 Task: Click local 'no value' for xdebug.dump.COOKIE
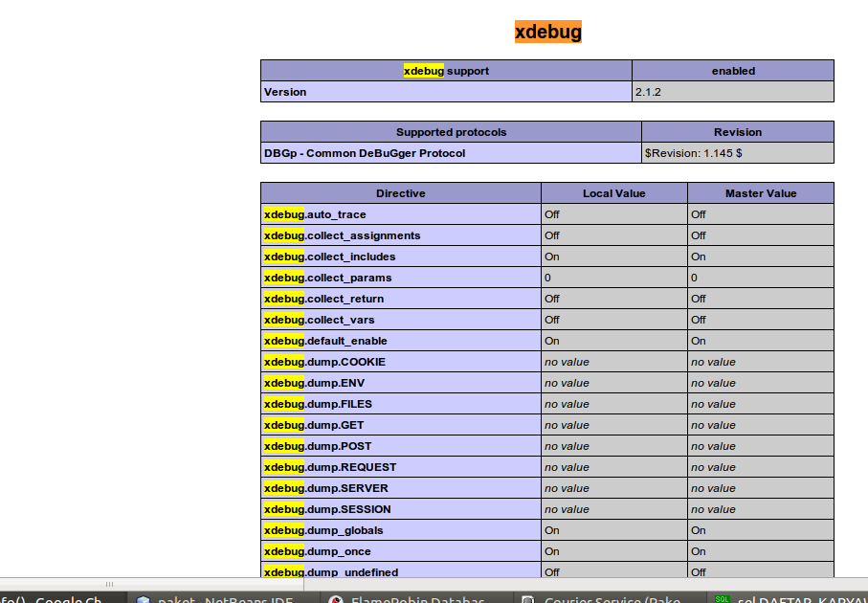[x=613, y=362]
